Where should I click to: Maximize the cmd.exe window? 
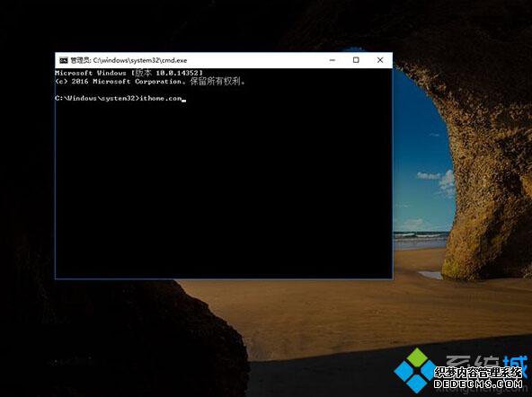[x=356, y=60]
